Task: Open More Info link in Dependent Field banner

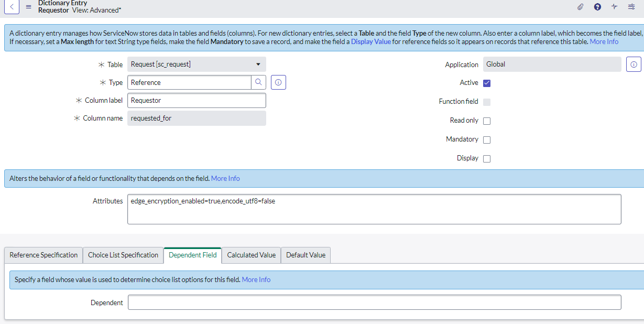Action: (x=256, y=279)
